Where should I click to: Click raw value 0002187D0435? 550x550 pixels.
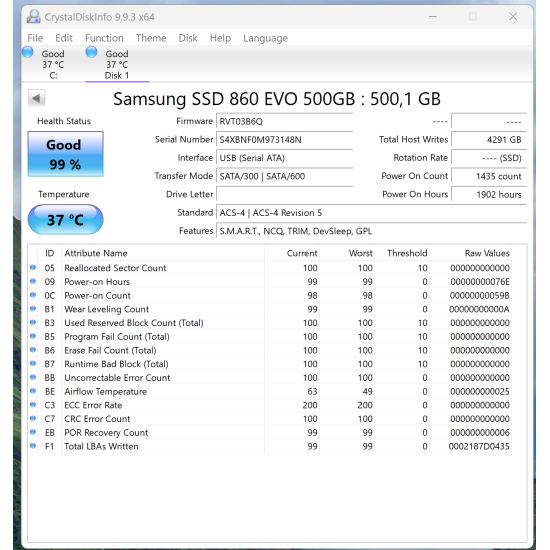coord(479,446)
